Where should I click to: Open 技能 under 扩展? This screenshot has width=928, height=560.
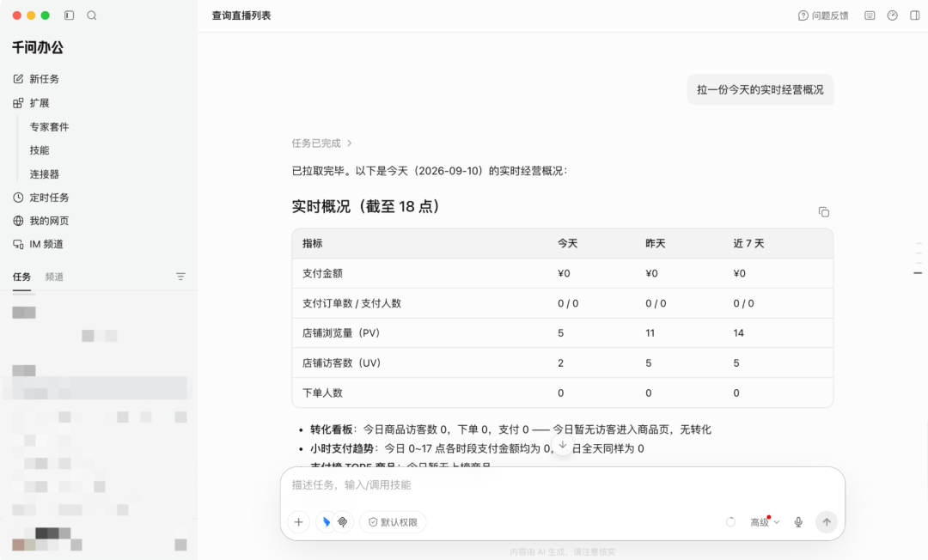coord(40,150)
